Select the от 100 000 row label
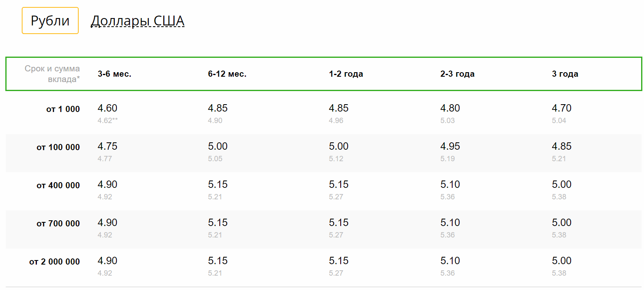This screenshot has width=644, height=290. click(x=58, y=147)
